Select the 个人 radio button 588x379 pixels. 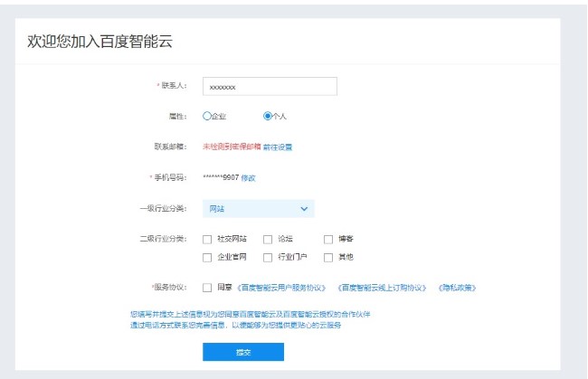pyautogui.click(x=268, y=116)
